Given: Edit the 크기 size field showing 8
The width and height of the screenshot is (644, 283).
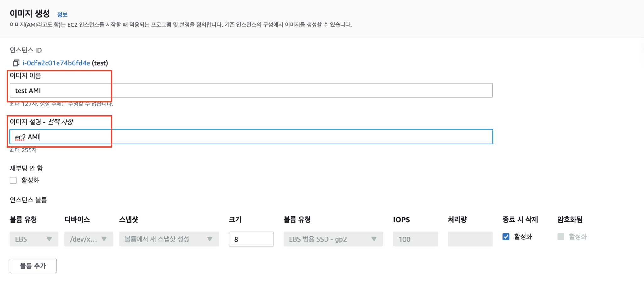Looking at the screenshot, I should 251,239.
